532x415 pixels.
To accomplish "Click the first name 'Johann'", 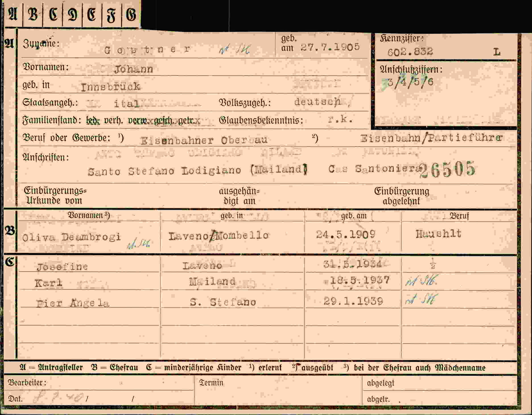I will click(134, 69).
